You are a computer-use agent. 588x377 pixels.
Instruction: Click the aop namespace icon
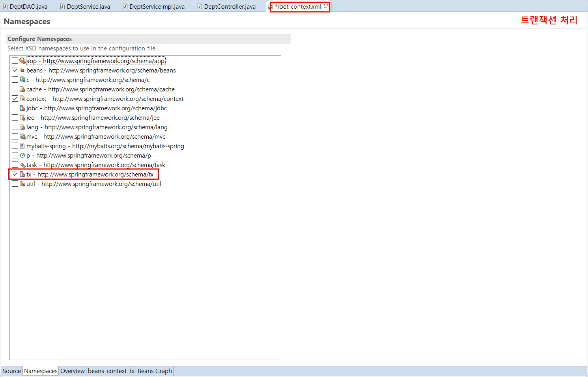(22, 61)
